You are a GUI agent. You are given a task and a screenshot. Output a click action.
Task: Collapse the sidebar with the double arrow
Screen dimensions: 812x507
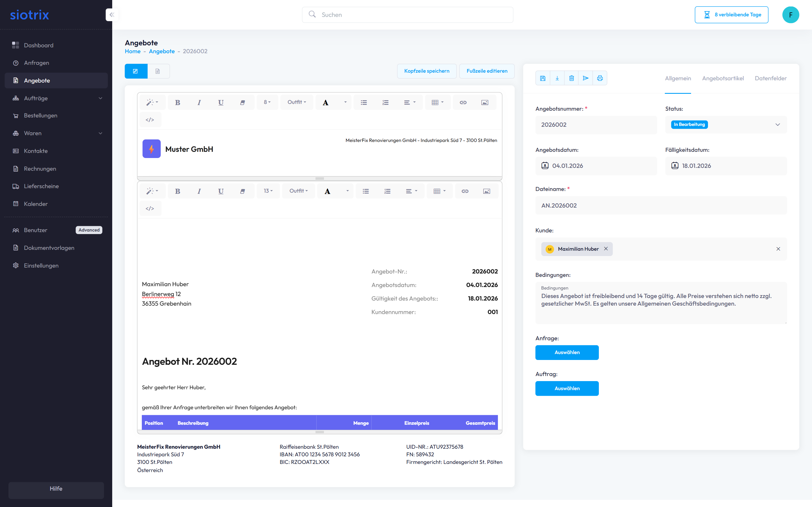[112, 15]
